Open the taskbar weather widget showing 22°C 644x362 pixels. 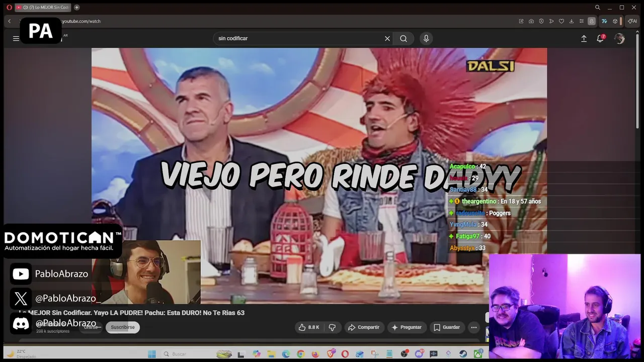tap(20, 353)
